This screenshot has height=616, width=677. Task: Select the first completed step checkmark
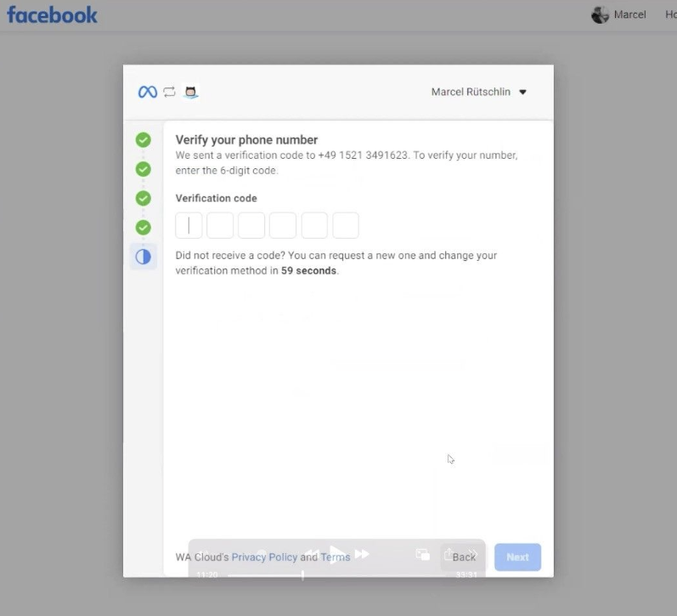click(143, 140)
